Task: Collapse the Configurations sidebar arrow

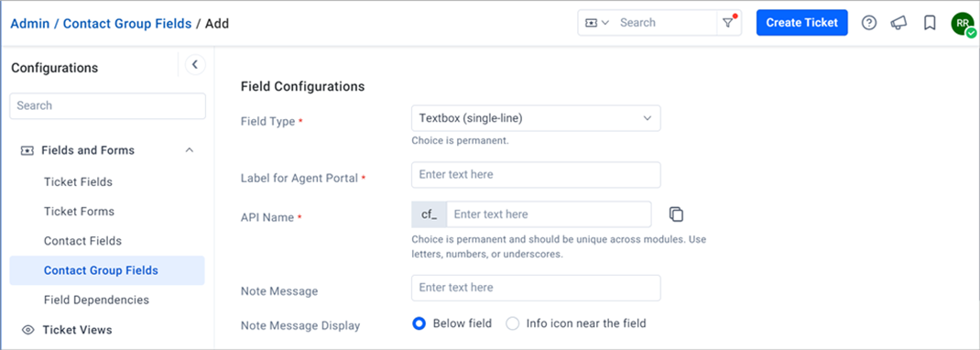Action: (x=195, y=64)
